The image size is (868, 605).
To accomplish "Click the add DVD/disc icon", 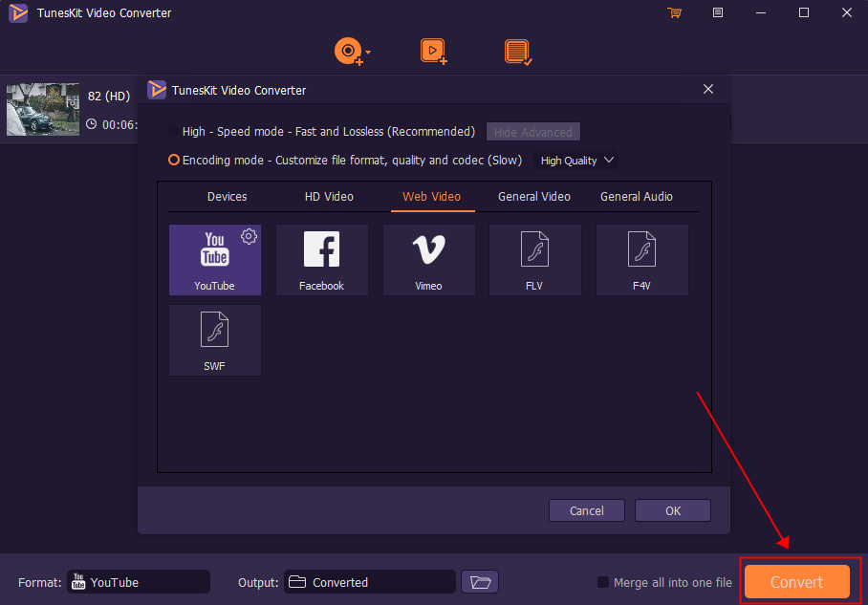I will (348, 52).
